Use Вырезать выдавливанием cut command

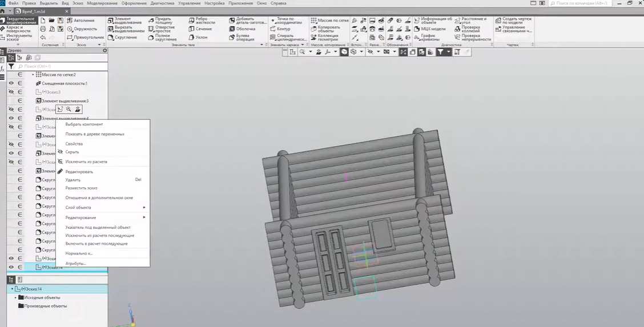(x=126, y=29)
